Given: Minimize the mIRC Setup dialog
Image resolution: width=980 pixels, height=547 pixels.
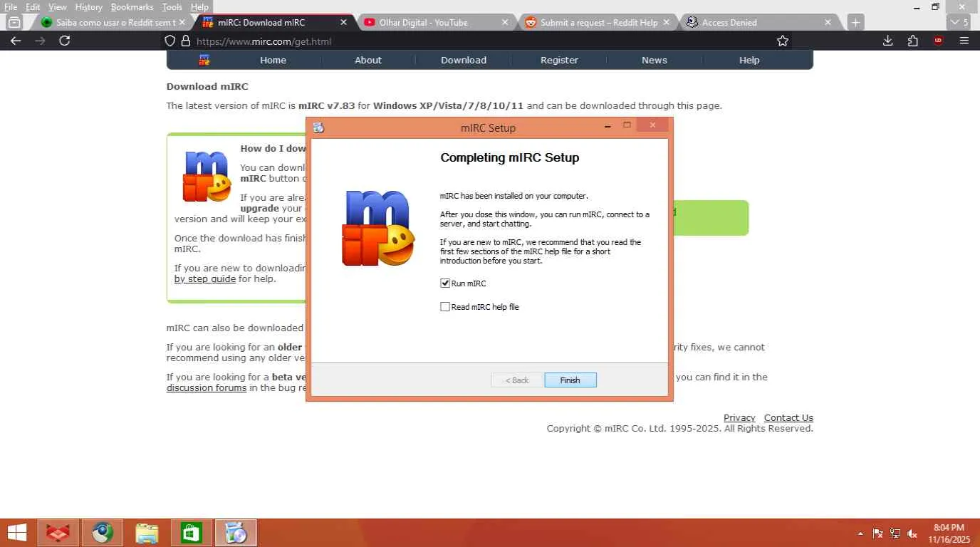Looking at the screenshot, I should [608, 127].
